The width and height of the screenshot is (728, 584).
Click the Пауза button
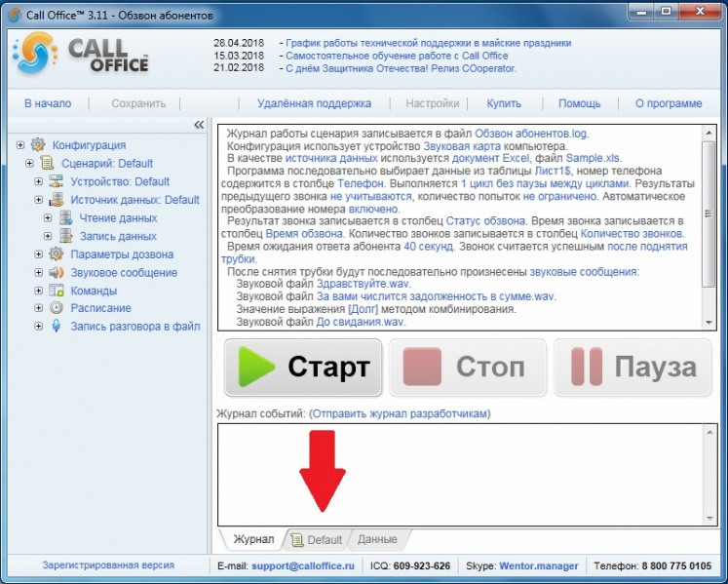click(x=632, y=368)
